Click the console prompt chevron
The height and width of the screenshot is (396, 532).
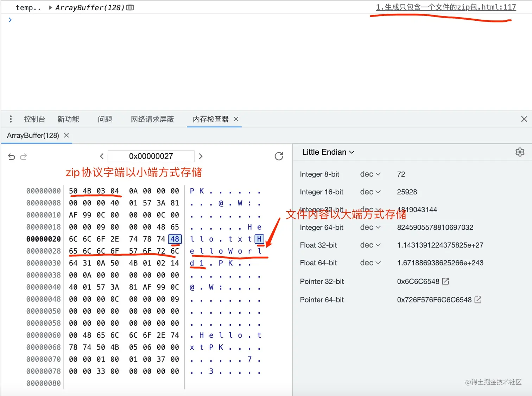tap(10, 20)
